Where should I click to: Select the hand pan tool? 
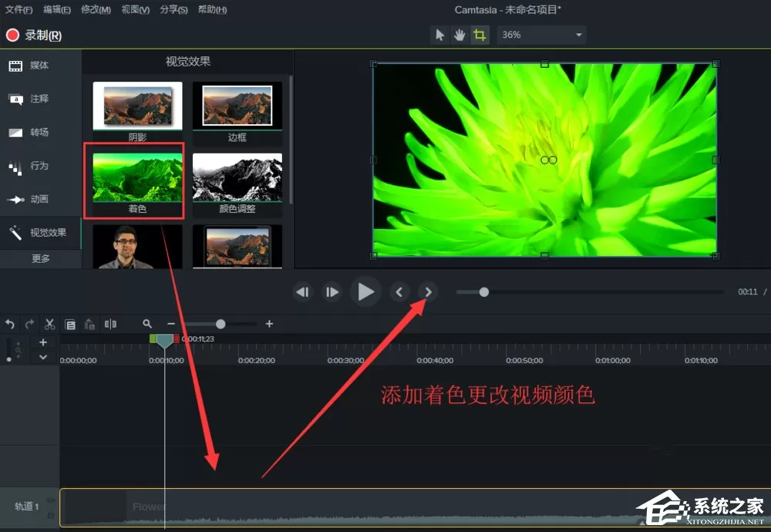[460, 35]
